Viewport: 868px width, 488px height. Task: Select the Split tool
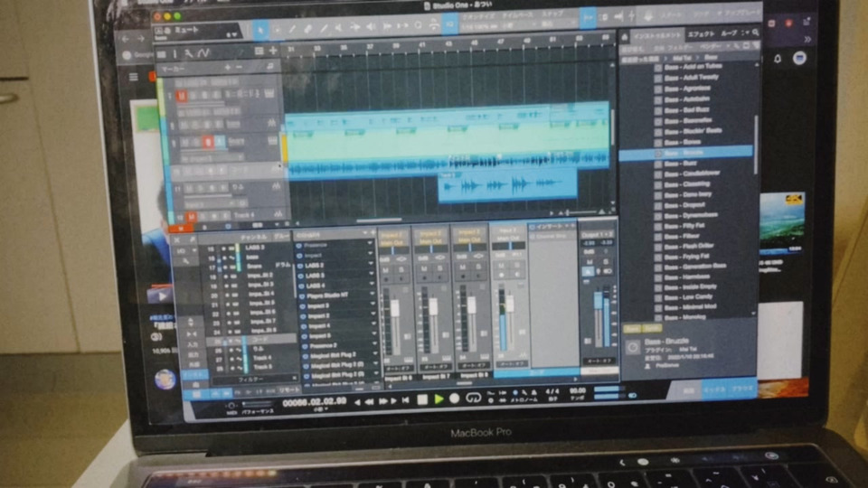pos(292,29)
